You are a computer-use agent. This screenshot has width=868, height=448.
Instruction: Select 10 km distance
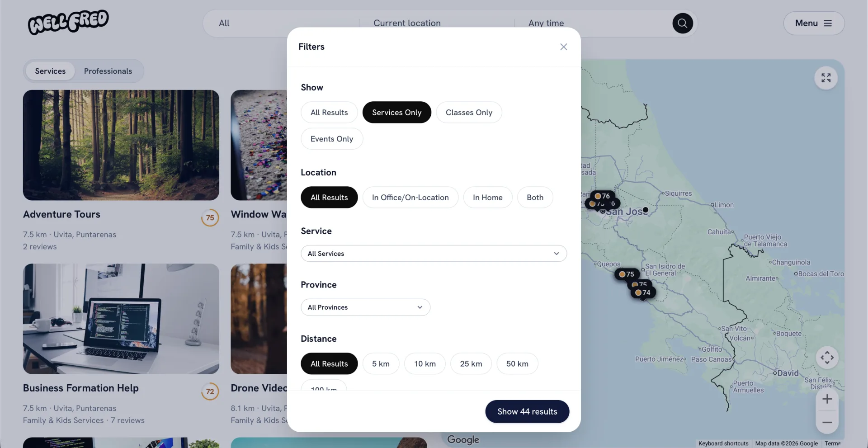pyautogui.click(x=425, y=364)
